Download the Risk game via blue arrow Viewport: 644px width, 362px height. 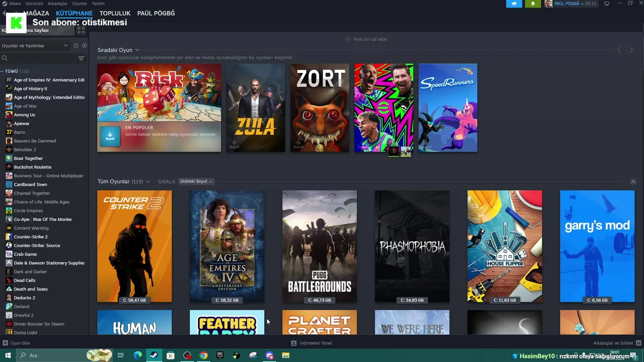pos(110,136)
